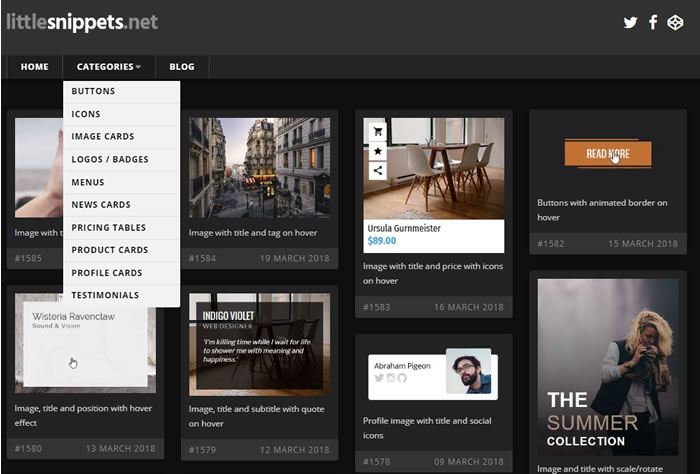Choose Pricing Tables in the dropdown
This screenshot has width=700, height=474.
click(x=108, y=228)
